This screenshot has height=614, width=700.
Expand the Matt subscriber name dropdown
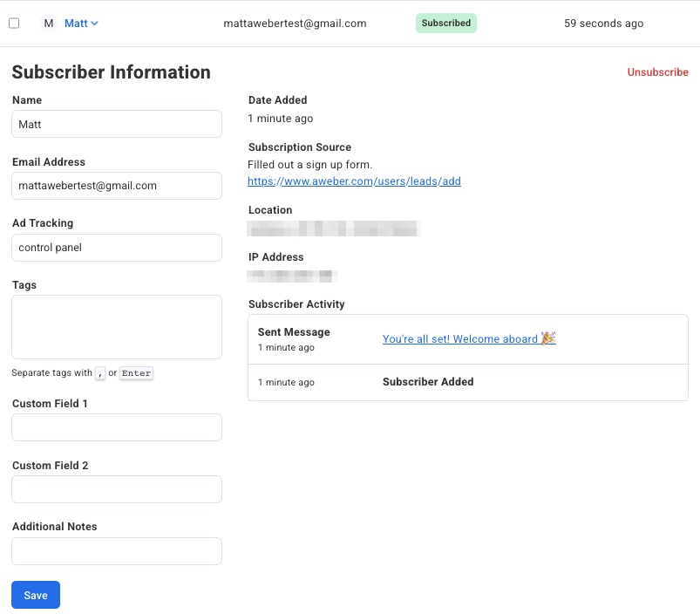[x=82, y=24]
